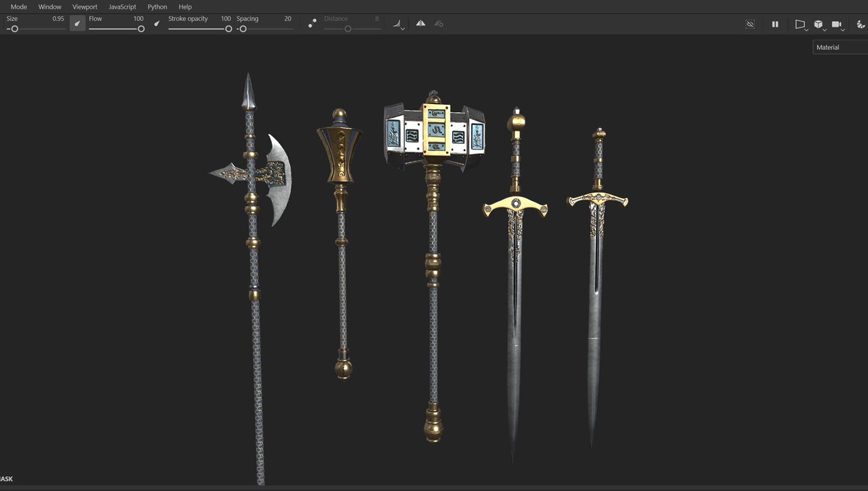This screenshot has width=868, height=491.
Task: Open the stroke curve options dropdown
Action: coord(399,25)
